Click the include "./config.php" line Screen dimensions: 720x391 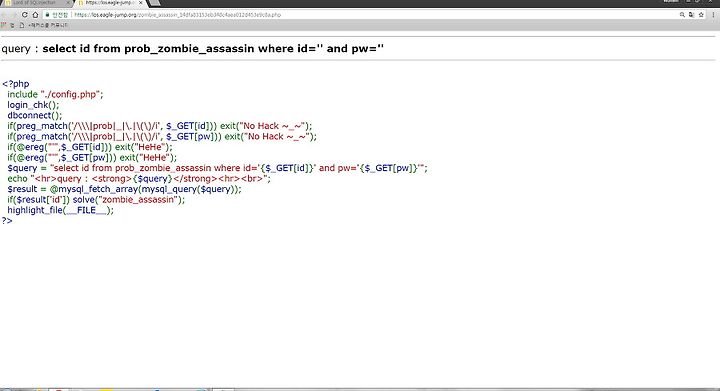[55, 95]
